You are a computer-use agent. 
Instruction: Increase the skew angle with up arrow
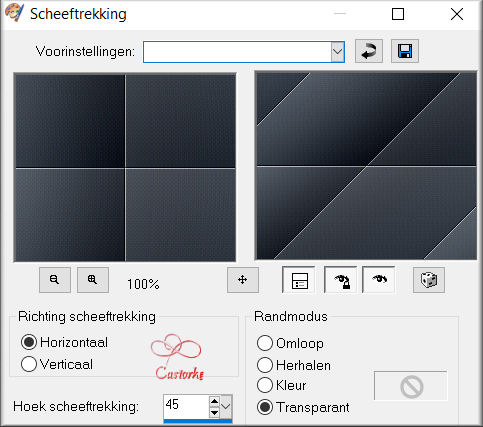[x=214, y=401]
